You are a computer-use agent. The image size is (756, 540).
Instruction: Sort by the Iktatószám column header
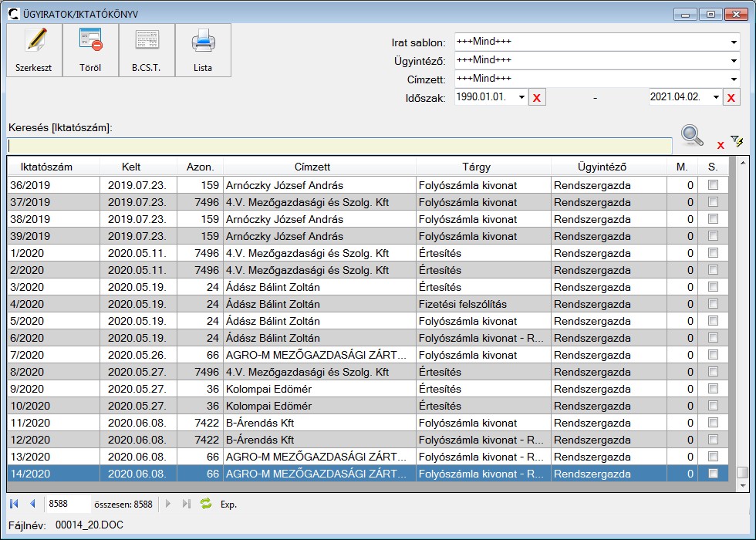(x=53, y=167)
